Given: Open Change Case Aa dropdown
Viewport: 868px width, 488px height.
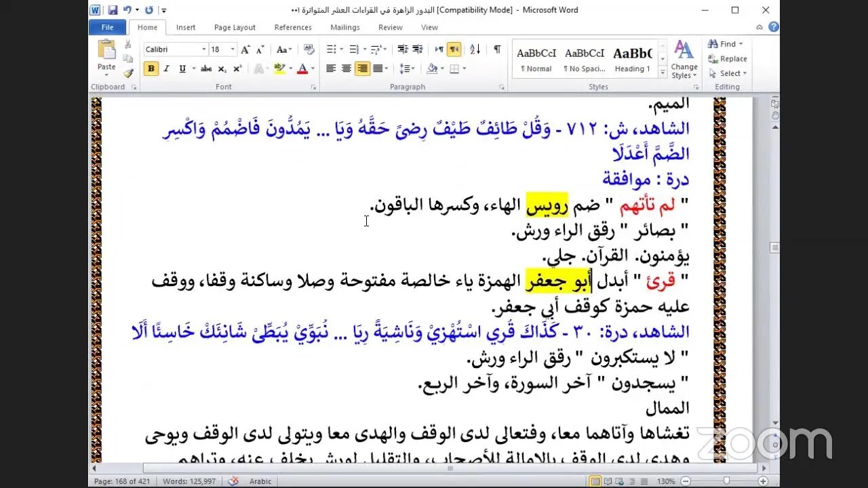Looking at the screenshot, I should click(x=284, y=49).
